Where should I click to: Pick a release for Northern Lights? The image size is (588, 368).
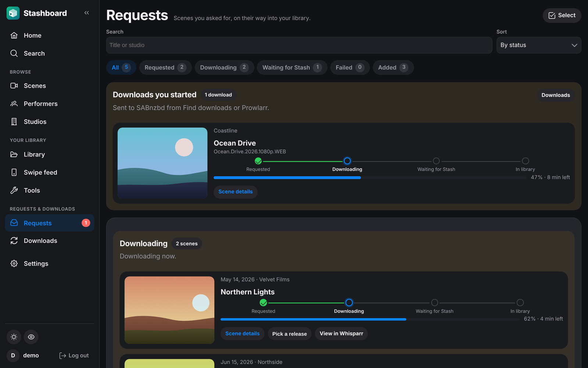click(290, 334)
